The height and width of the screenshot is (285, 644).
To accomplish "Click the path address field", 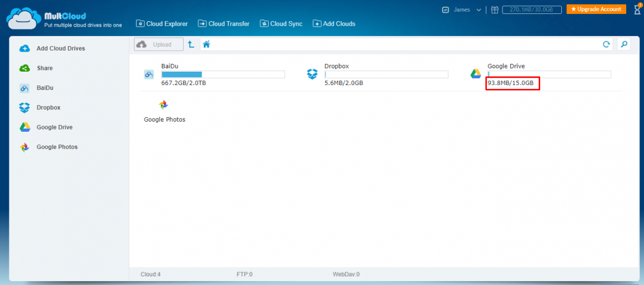I will click(406, 44).
